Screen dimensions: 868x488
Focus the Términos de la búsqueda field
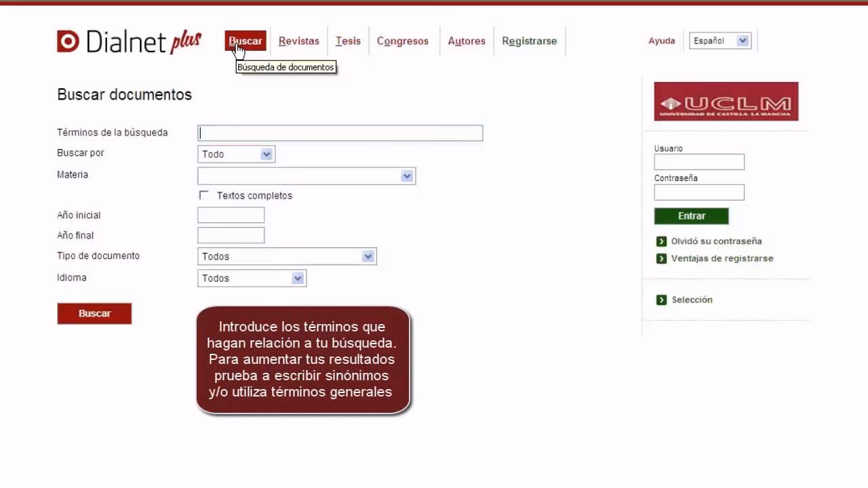coord(340,133)
